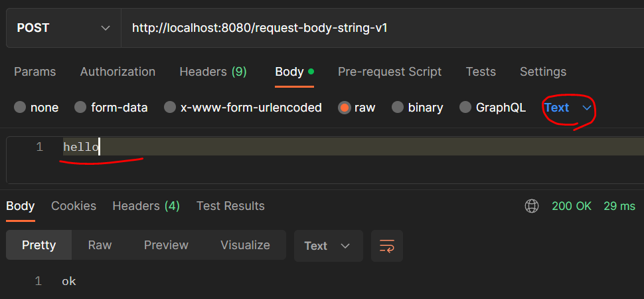Screen dimensions: 644x299
Task: Open the response Text format dropdown
Action: pos(329,246)
